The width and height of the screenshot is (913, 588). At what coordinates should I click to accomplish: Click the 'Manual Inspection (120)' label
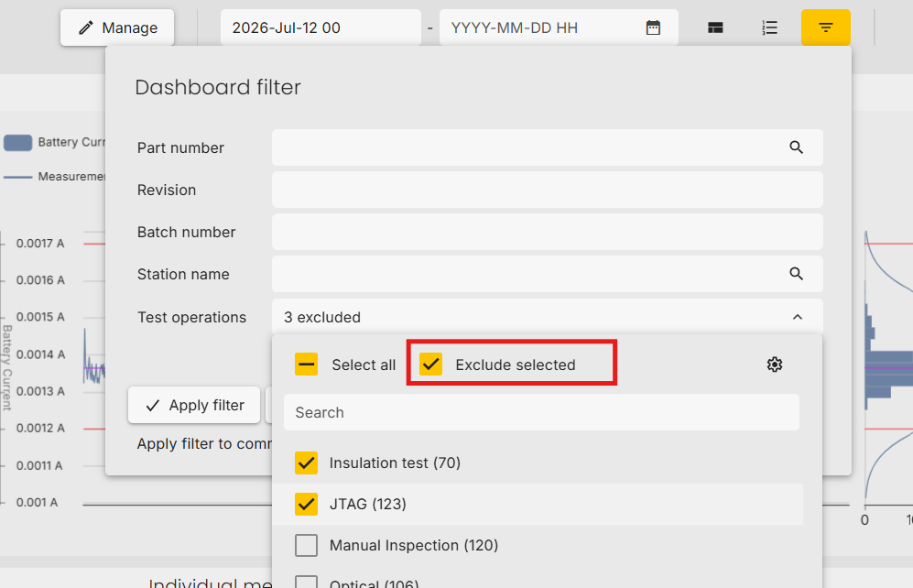click(414, 546)
